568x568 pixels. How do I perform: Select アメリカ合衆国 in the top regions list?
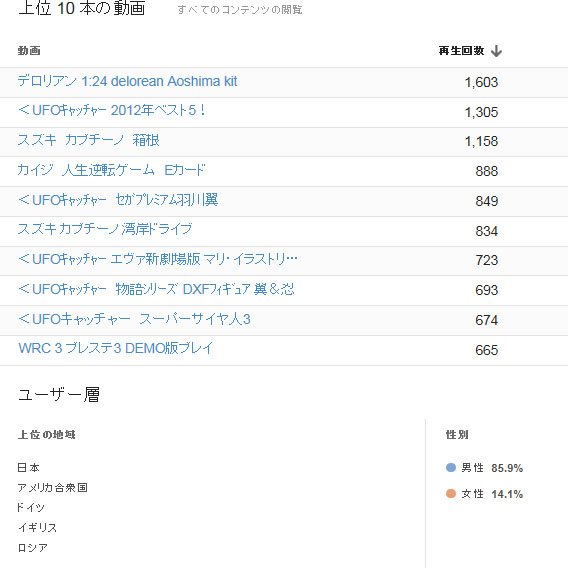pyautogui.click(x=53, y=488)
